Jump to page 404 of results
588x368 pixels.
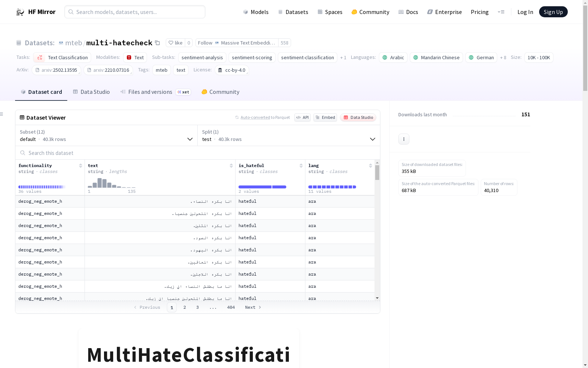pos(231,307)
